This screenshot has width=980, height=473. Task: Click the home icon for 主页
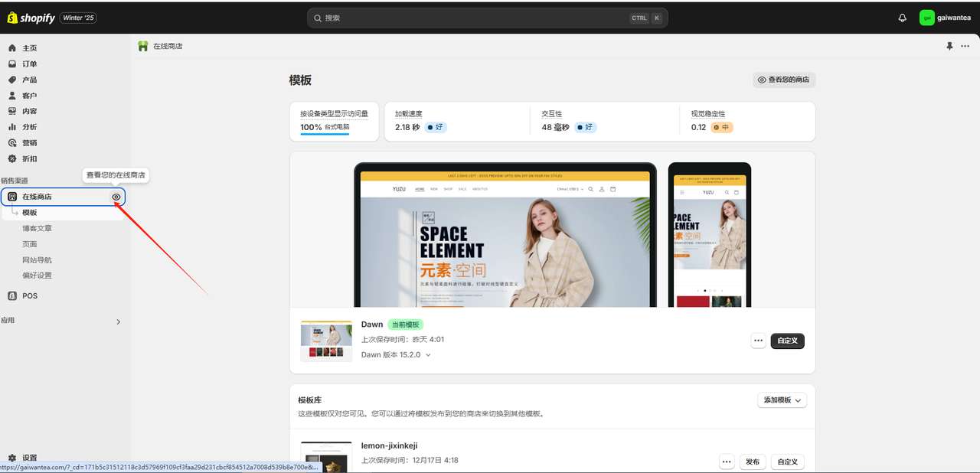[x=12, y=48]
